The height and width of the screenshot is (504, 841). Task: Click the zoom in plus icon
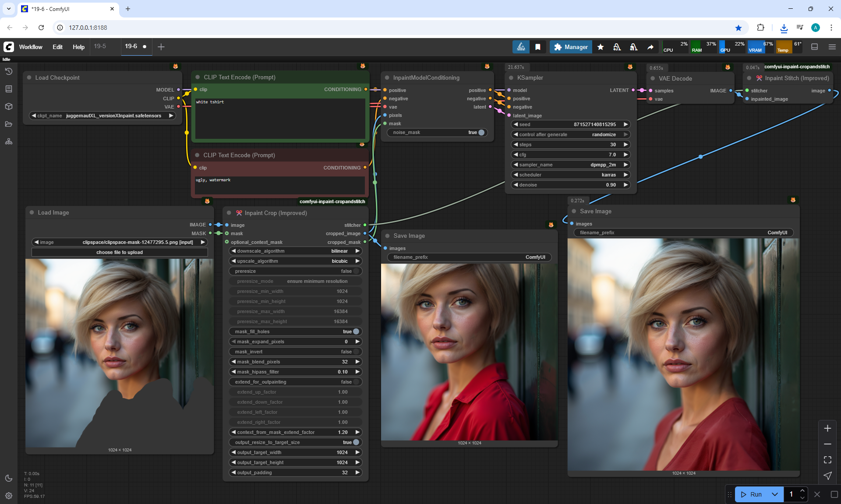(x=827, y=428)
